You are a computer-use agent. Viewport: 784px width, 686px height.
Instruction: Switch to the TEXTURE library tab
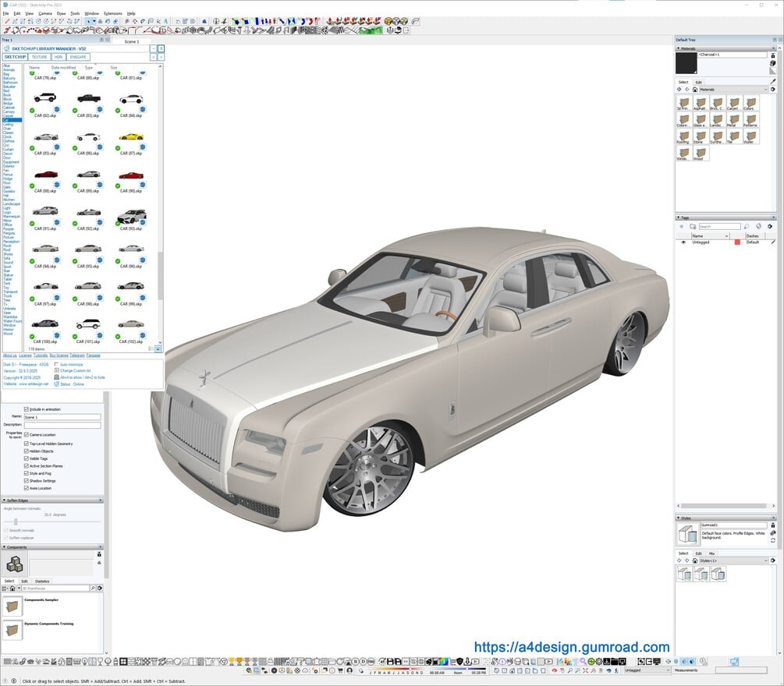click(x=40, y=57)
